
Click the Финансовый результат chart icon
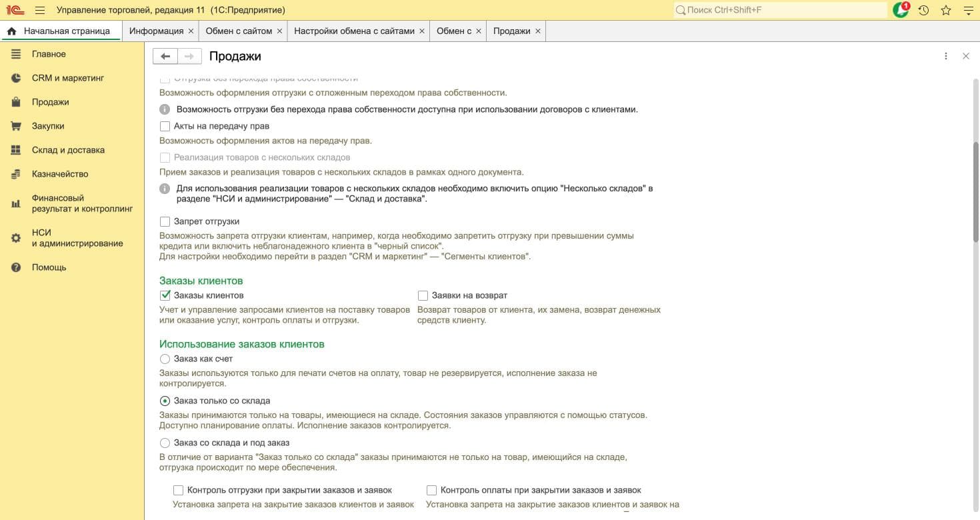(16, 203)
